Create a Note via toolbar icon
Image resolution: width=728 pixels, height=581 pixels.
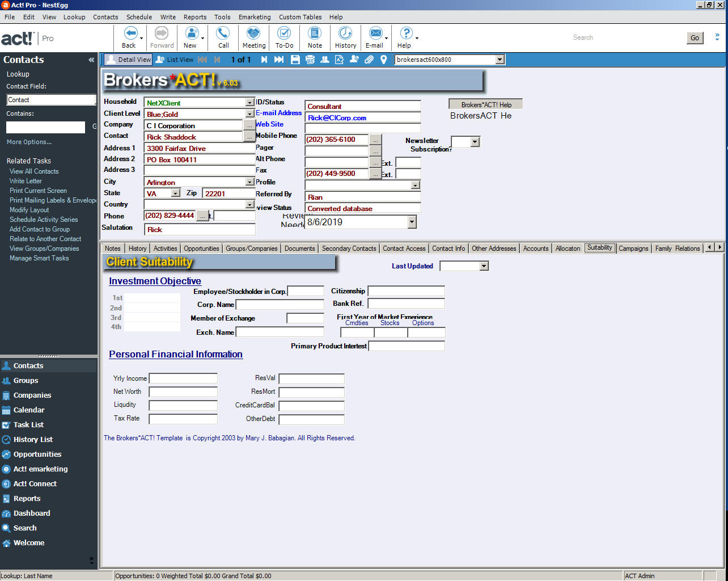click(x=315, y=33)
